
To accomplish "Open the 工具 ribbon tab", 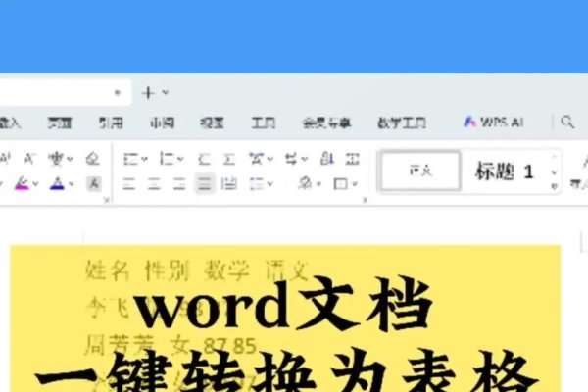I will point(264,122).
